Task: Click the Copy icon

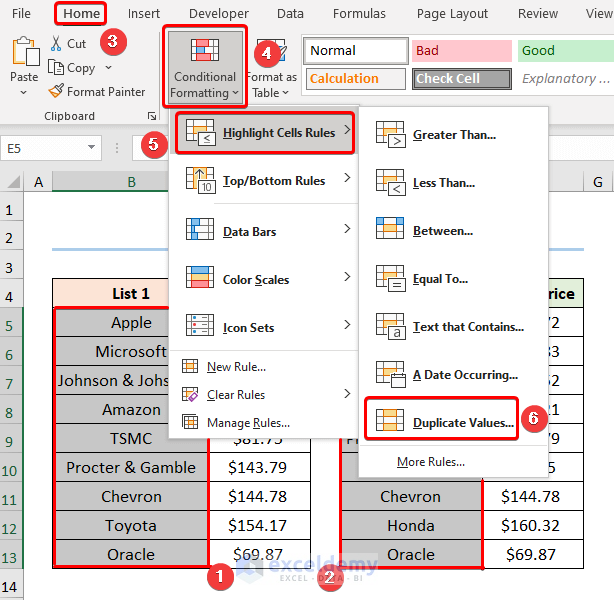Action: click(x=56, y=67)
